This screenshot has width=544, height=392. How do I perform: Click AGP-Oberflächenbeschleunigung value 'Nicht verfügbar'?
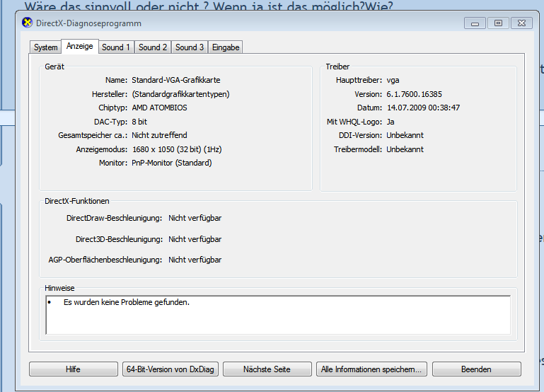pos(195,260)
